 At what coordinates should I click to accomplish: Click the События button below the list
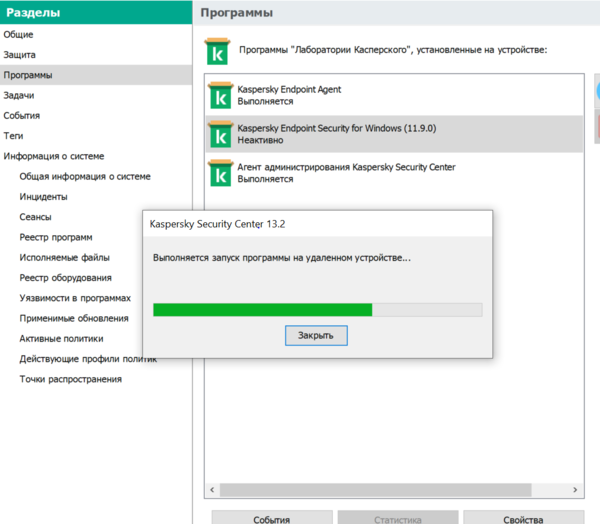(272, 517)
